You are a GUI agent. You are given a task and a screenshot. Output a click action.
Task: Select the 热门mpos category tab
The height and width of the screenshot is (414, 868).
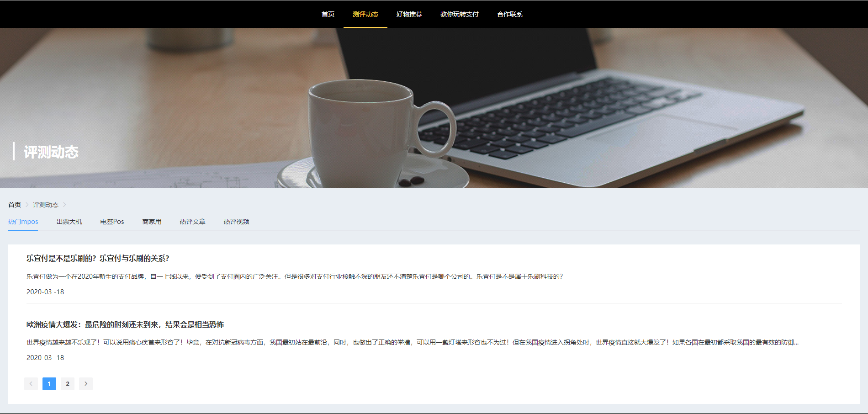pos(22,222)
